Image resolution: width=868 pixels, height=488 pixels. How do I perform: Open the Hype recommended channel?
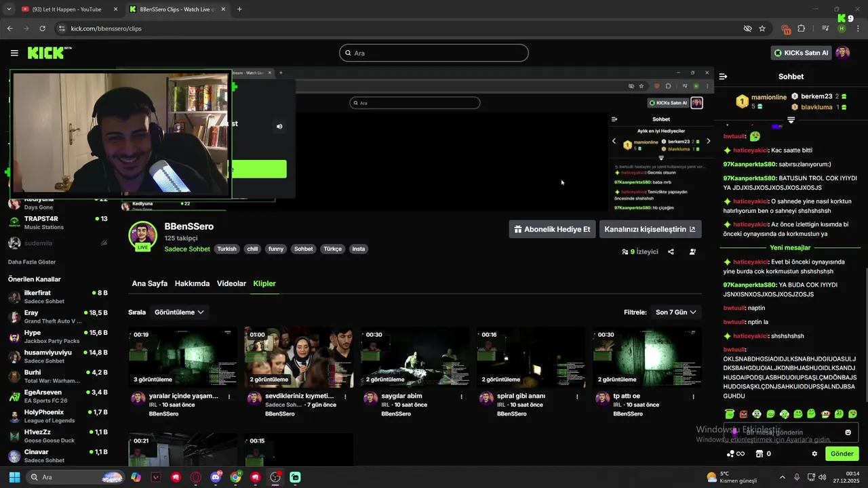click(x=58, y=337)
